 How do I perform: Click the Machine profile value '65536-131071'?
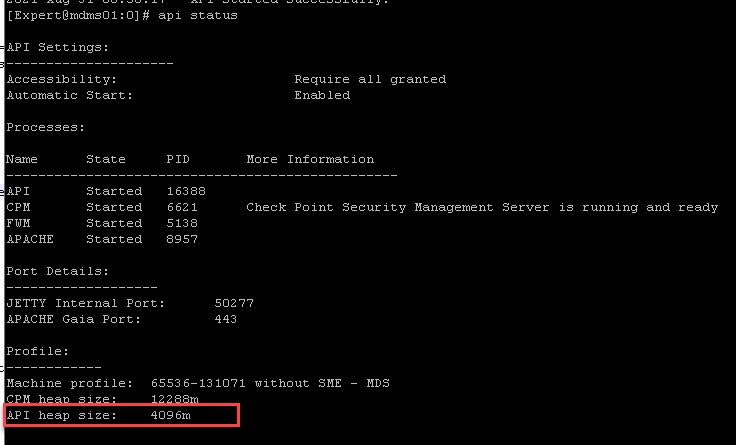pos(198,383)
